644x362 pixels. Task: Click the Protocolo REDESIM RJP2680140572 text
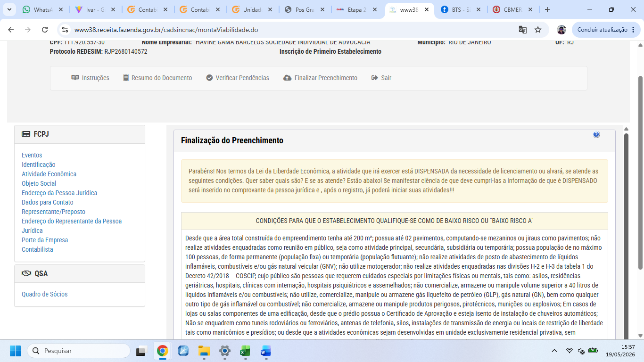click(99, 51)
